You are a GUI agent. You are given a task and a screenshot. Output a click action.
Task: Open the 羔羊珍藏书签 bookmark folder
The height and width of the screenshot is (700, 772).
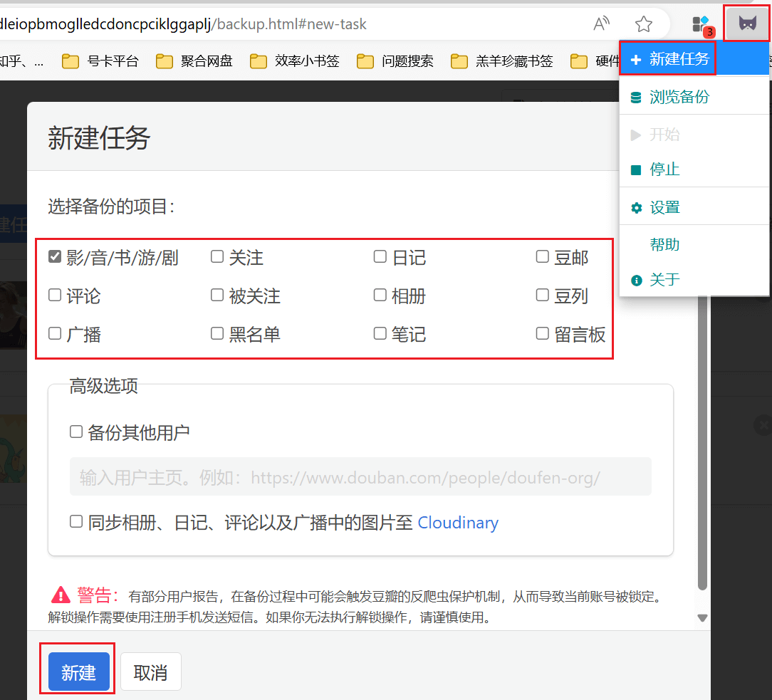pos(501,61)
